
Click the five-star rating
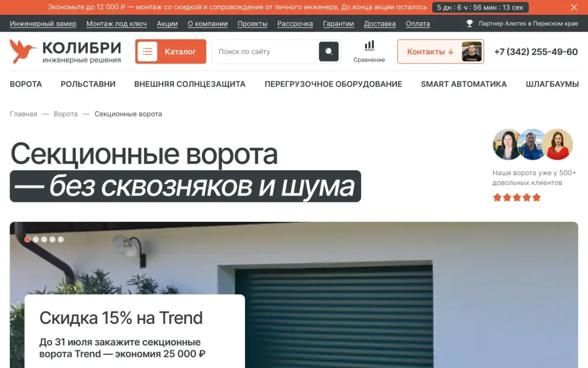pos(517,198)
